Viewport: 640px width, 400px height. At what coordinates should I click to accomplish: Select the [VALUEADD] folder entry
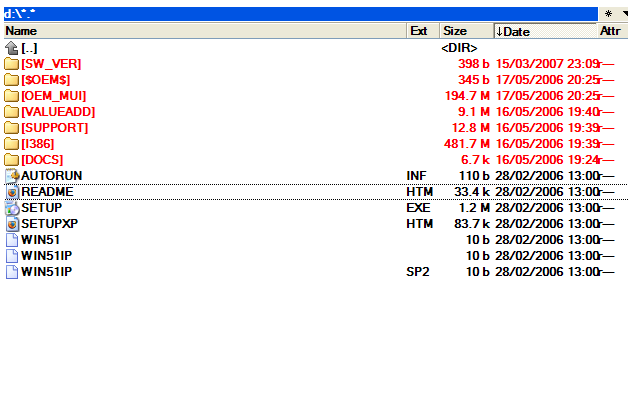(52, 112)
